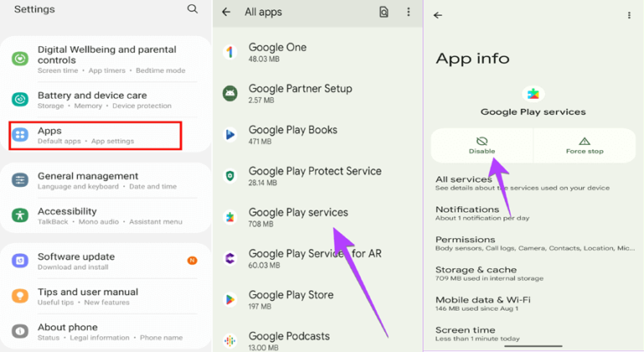
Task: Tap the App info heading text
Action: click(x=472, y=59)
